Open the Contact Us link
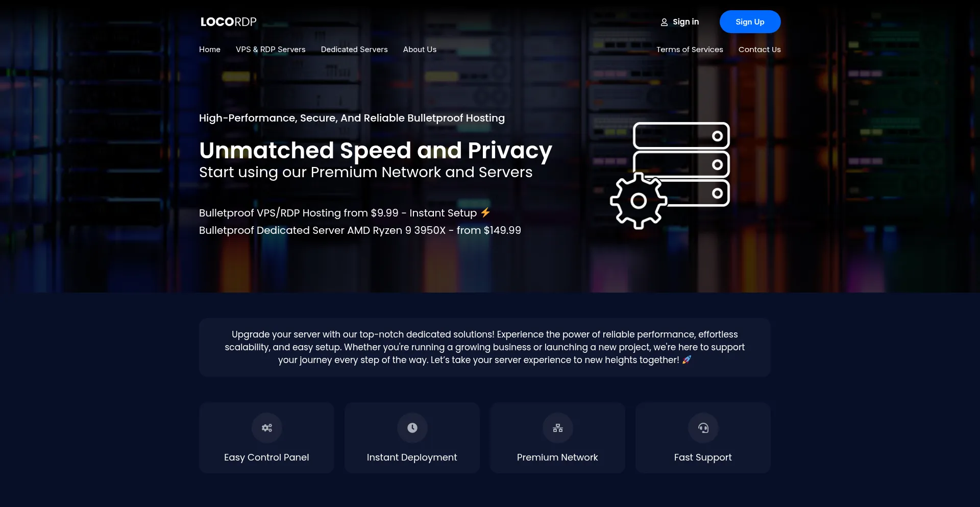Screen dimensions: 980x507 (759, 50)
